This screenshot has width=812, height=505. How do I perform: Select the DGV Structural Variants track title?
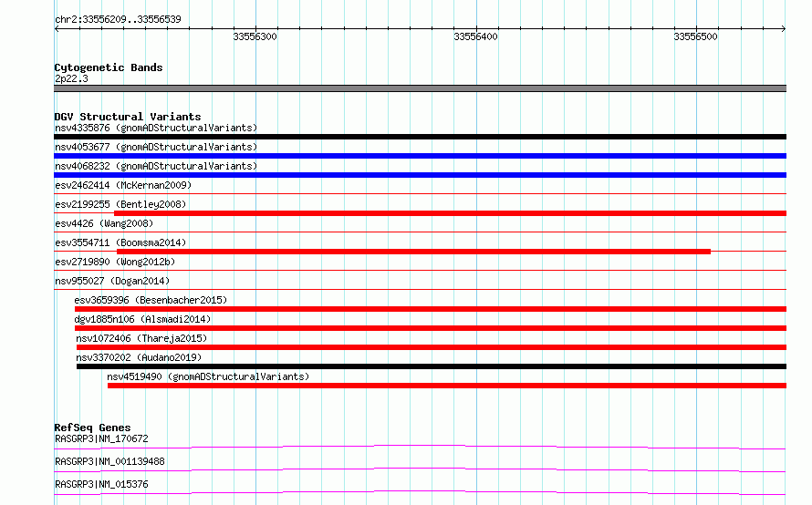coord(128,117)
